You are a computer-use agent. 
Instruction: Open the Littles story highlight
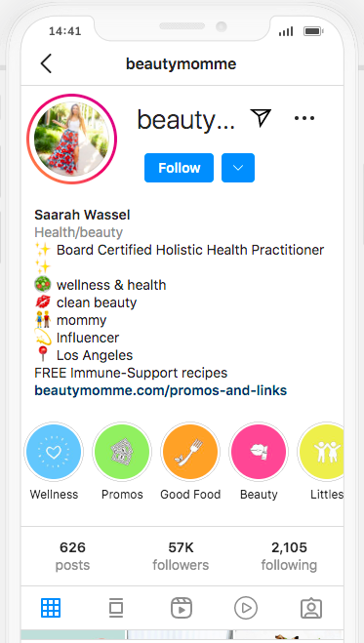[x=320, y=452]
